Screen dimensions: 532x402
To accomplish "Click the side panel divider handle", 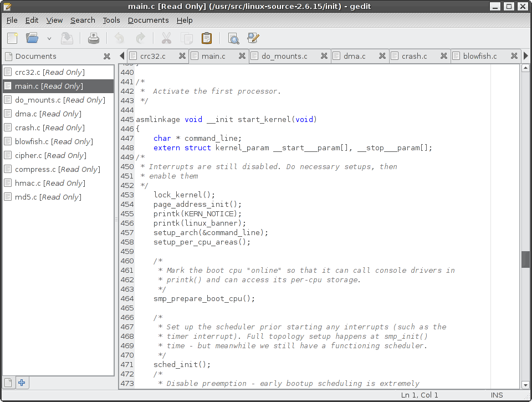I will pyautogui.click(x=116, y=220).
